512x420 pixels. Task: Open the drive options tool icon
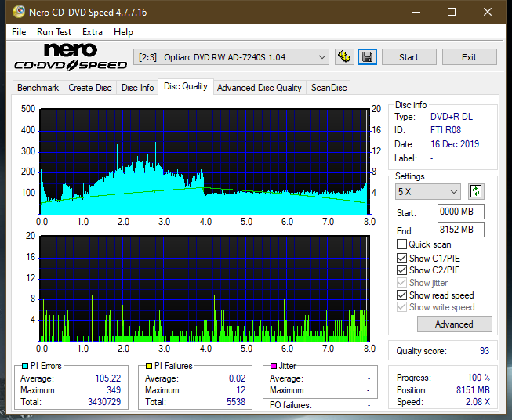point(344,57)
